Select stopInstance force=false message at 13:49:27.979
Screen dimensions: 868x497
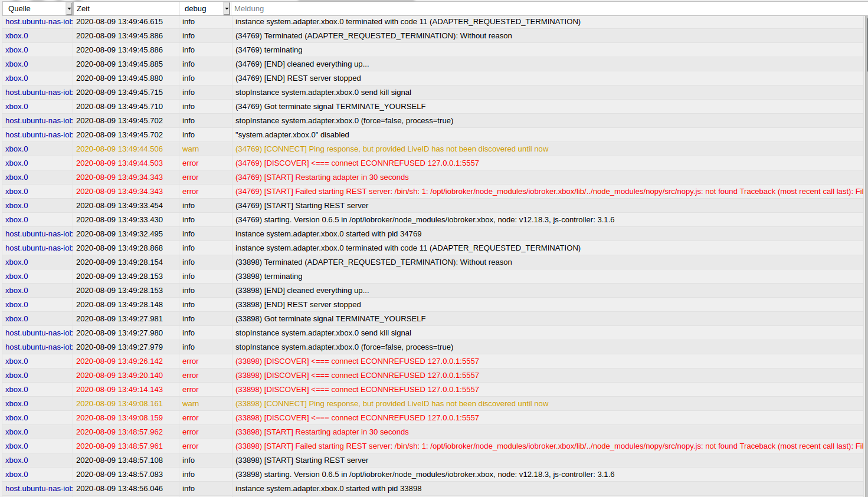pos(344,347)
